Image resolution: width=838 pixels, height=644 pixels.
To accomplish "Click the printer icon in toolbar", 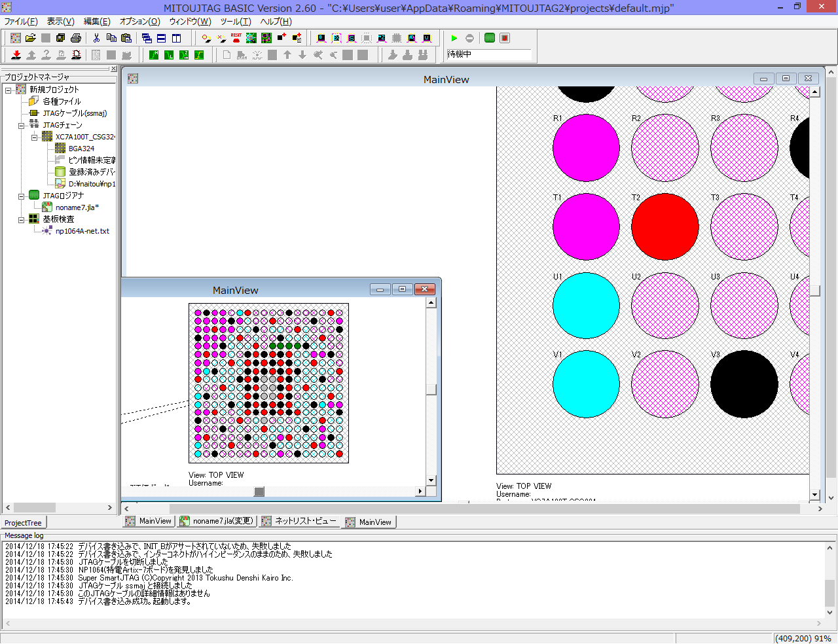I will [76, 38].
